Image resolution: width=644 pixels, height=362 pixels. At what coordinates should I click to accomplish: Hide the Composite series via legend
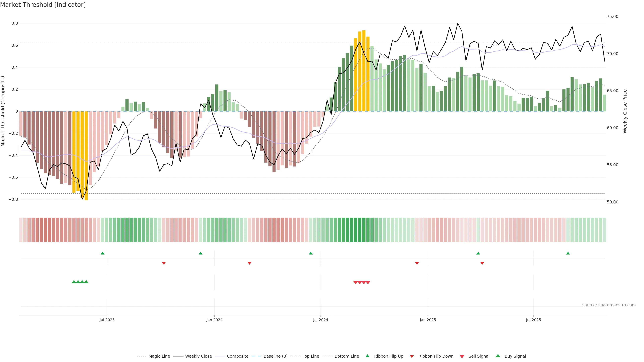(237, 356)
